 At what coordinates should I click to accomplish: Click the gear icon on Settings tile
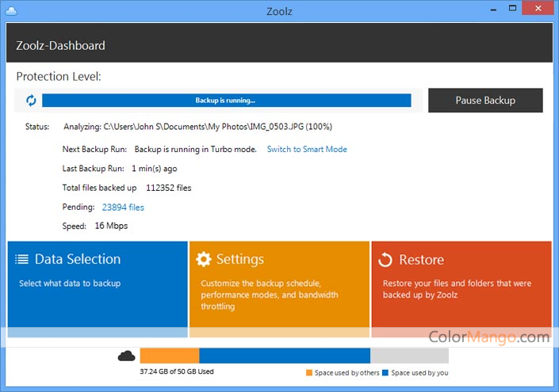[x=204, y=259]
